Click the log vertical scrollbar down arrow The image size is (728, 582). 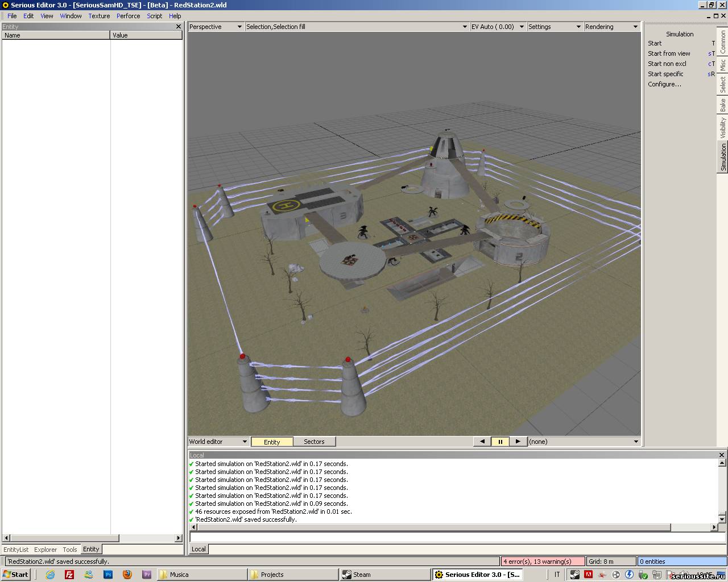coord(722,519)
